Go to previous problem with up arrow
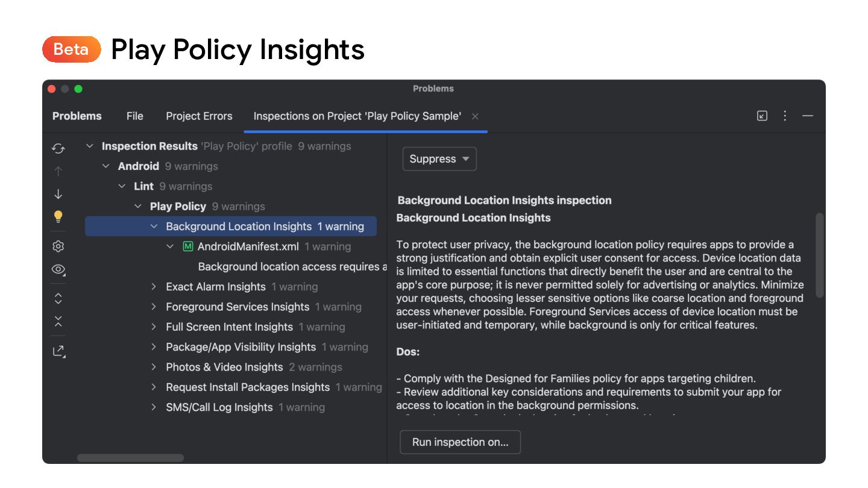This screenshot has width=868, height=488. point(58,171)
